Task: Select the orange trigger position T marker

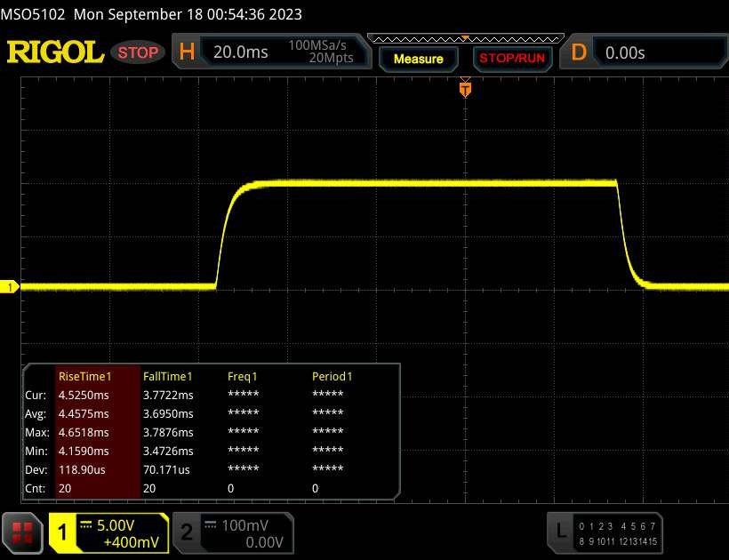Action: [x=464, y=89]
